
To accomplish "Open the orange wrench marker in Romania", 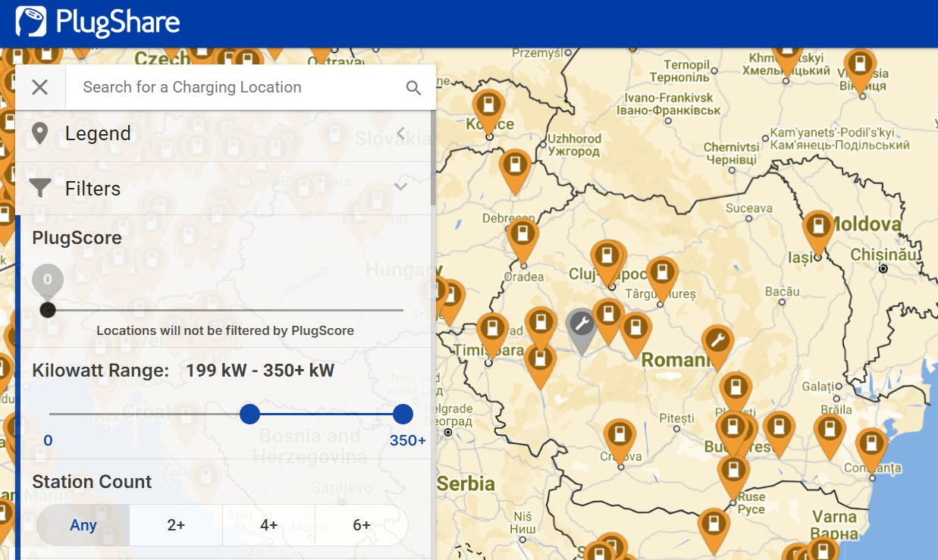I will 717,346.
